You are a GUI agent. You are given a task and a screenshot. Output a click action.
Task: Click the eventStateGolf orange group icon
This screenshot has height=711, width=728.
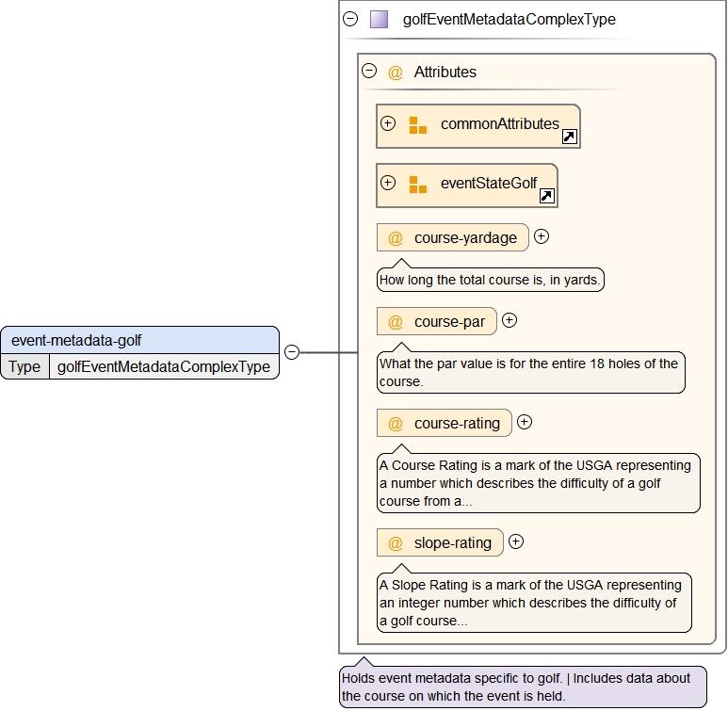pyautogui.click(x=418, y=185)
